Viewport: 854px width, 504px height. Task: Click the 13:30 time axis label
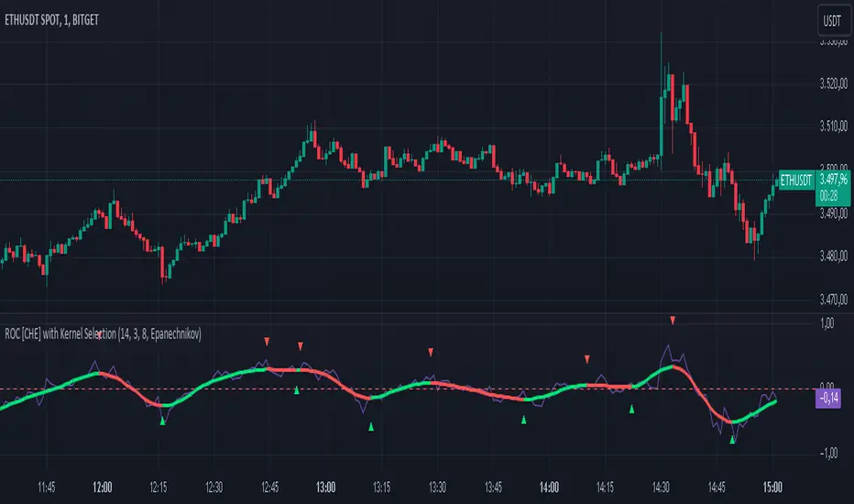pos(437,488)
